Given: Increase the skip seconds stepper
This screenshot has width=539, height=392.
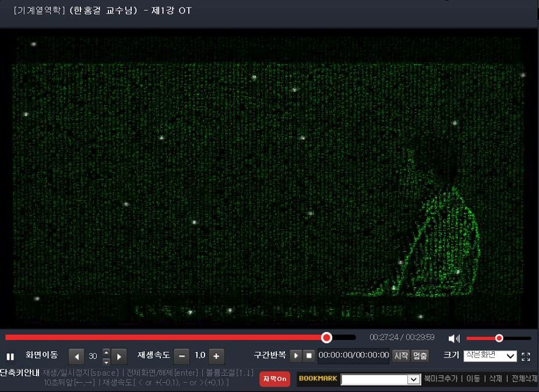Looking at the screenshot, I should (x=106, y=352).
